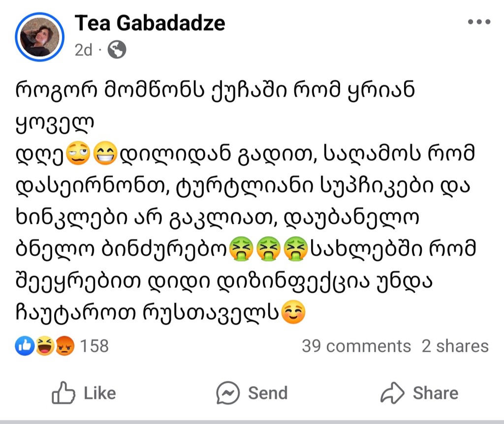504x424 pixels.
Task: Click the "2d" post timestamp
Action: click(x=83, y=50)
